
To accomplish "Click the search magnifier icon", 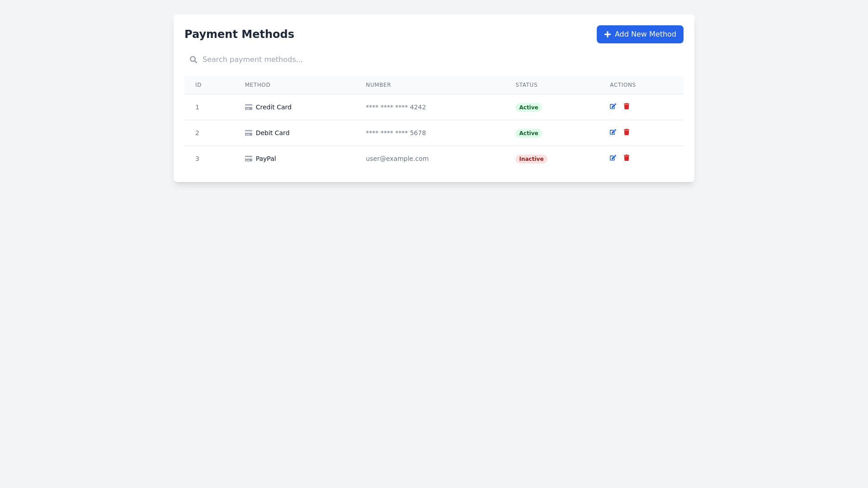I will pyautogui.click(x=193, y=59).
